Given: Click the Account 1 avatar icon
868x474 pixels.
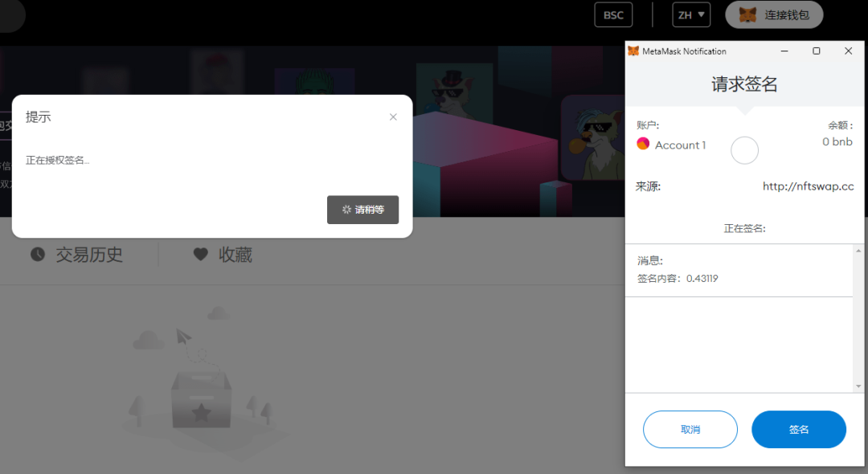Looking at the screenshot, I should tap(643, 144).
